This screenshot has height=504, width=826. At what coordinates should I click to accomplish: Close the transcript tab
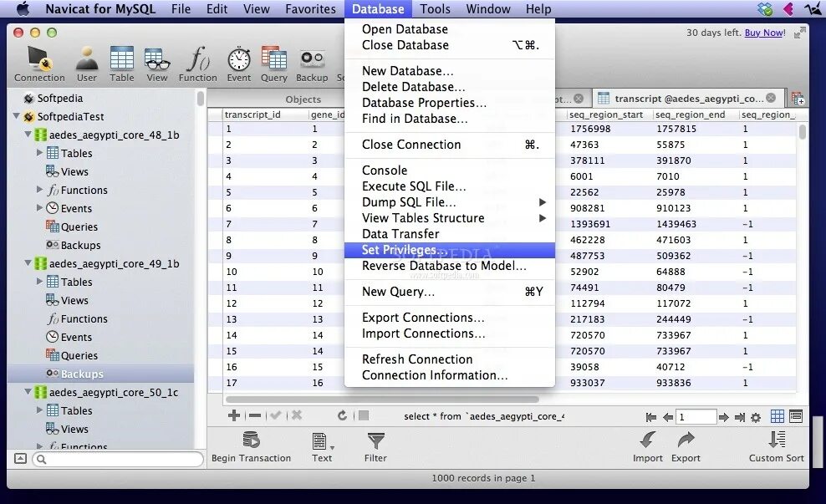click(771, 98)
